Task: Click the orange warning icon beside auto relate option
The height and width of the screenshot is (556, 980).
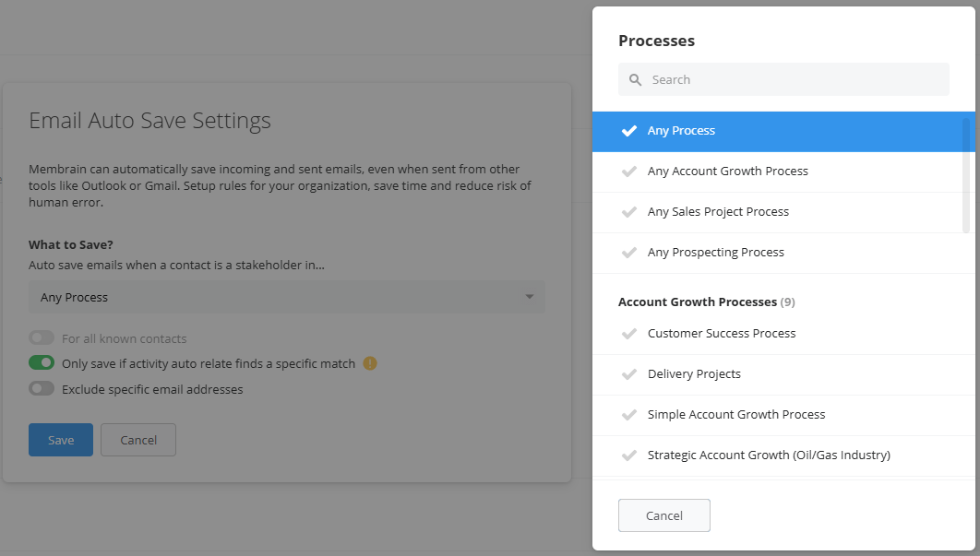Action: click(x=369, y=363)
